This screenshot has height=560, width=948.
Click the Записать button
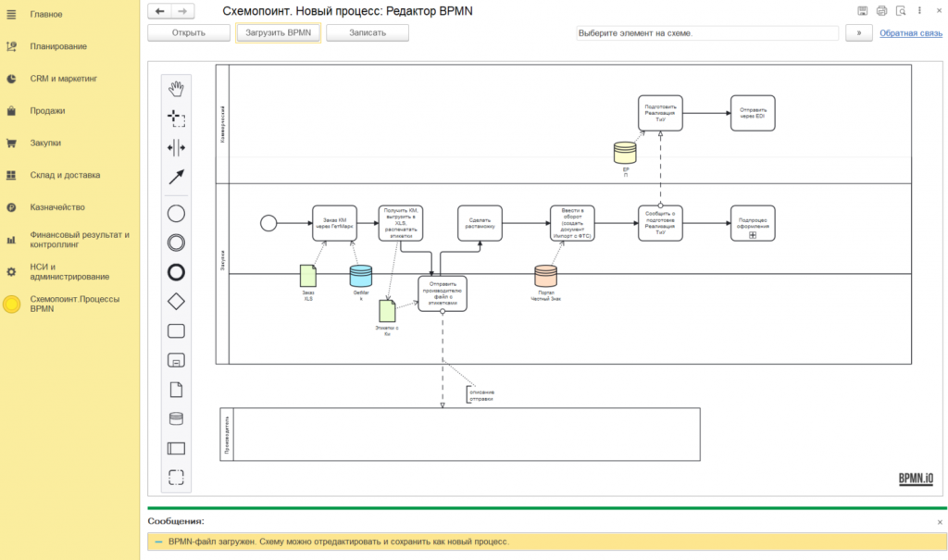tap(368, 32)
